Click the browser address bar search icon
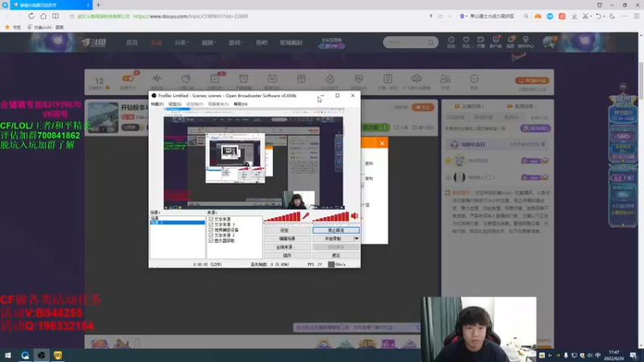This screenshot has width=644, height=362. [526, 16]
